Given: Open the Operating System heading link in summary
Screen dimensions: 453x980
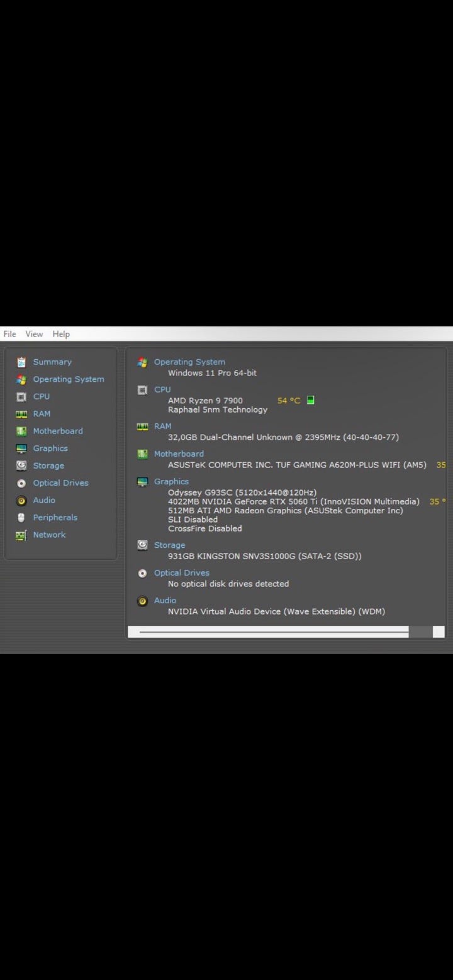Looking at the screenshot, I should point(189,362).
